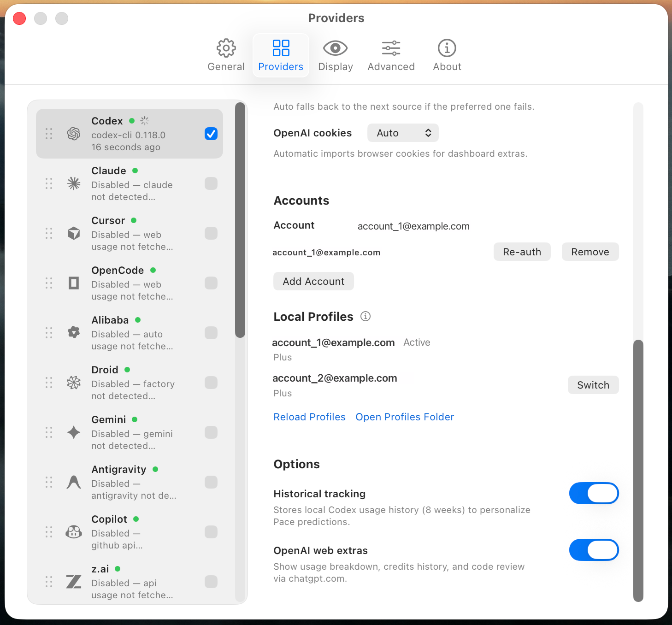Remove the account_1@example.com account
Viewport: 672px width, 625px height.
[590, 252]
